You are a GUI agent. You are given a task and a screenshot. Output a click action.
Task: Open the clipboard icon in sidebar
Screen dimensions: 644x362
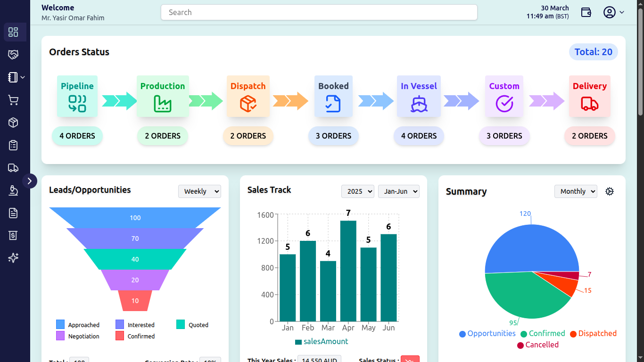(x=13, y=145)
